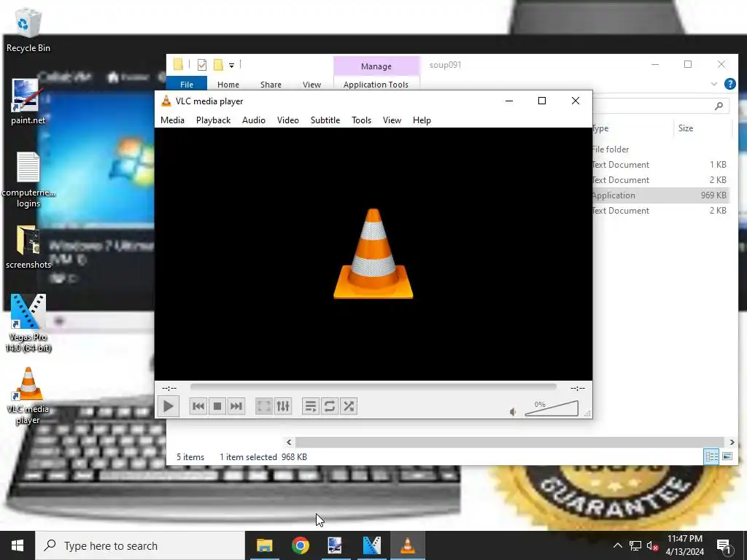Toggle the VLC playlist view

[x=311, y=406]
